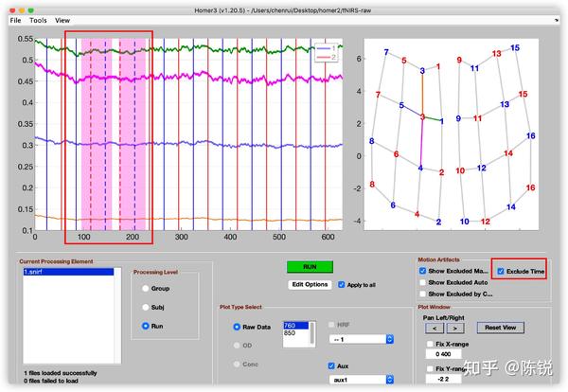Viewport: 568px width, 392px height.
Task: Click the magenta channel line in the probe
Action: click(x=421, y=143)
